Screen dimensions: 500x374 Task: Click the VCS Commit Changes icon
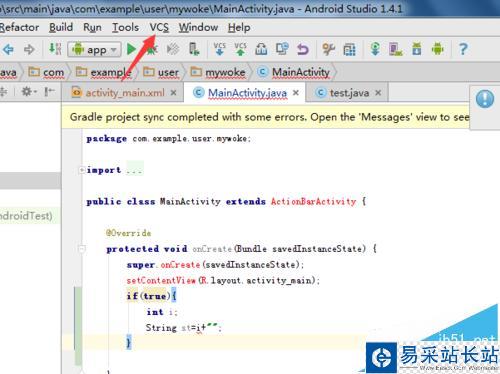coord(240,49)
